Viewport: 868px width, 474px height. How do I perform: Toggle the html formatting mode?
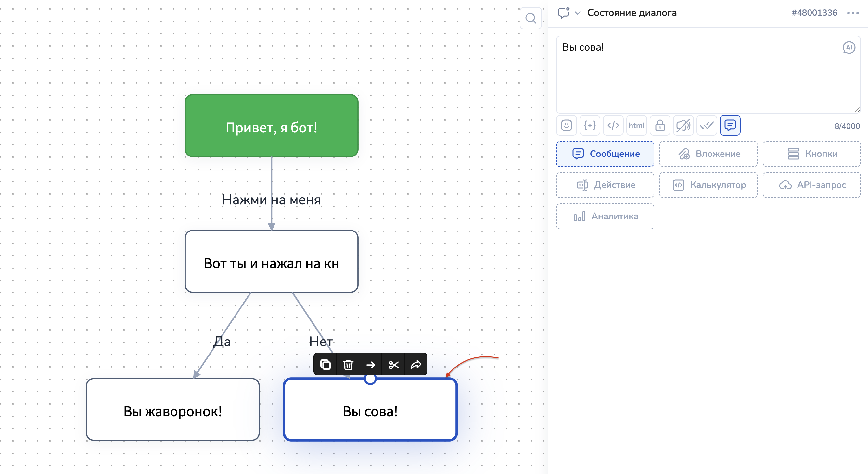coord(636,126)
